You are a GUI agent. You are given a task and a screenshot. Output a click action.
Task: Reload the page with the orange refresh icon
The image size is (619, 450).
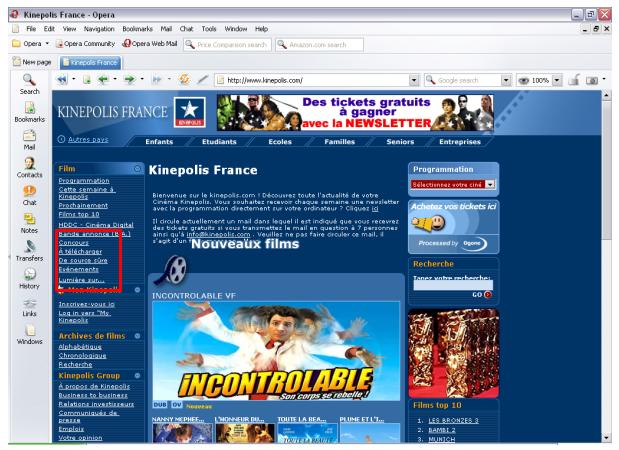[184, 79]
